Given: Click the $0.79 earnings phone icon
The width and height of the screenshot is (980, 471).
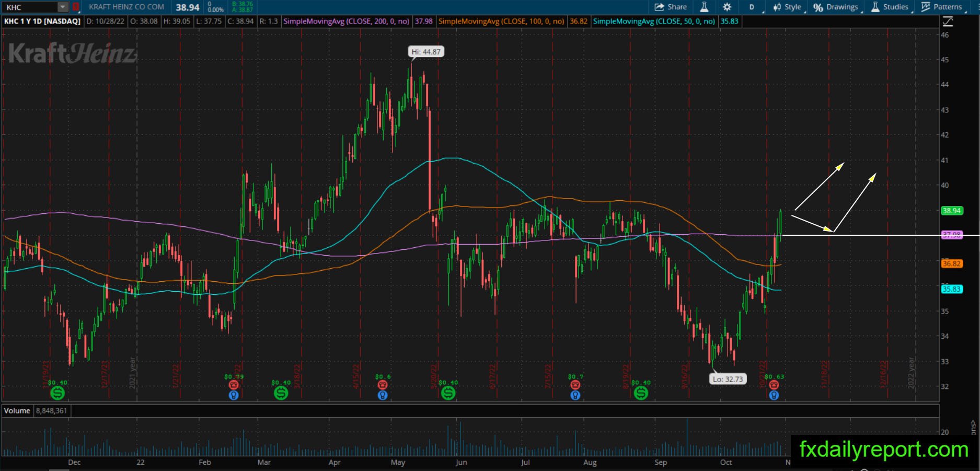Looking at the screenshot, I should coord(234,385).
